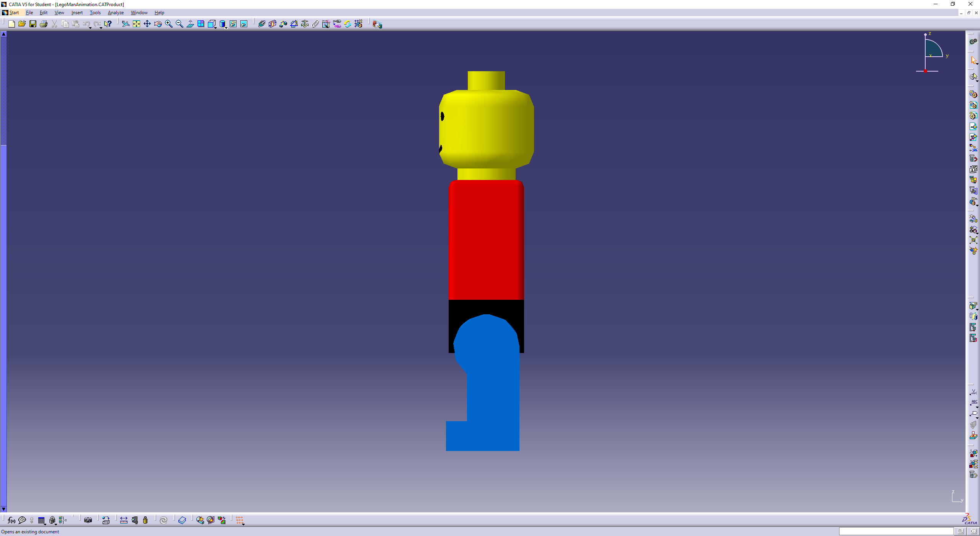The width and height of the screenshot is (980, 536).
Task: Toggle the Hide/Show icon
Action: click(233, 24)
